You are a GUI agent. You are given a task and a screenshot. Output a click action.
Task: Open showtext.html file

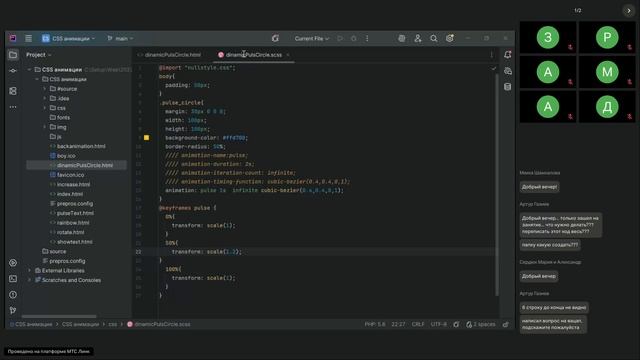coord(74,242)
